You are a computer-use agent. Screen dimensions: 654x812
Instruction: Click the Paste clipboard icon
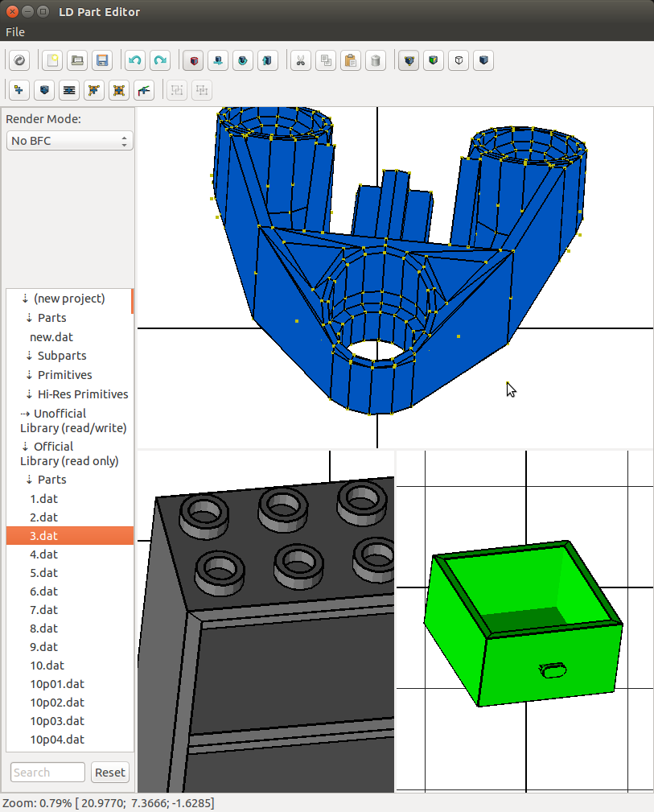(350, 60)
